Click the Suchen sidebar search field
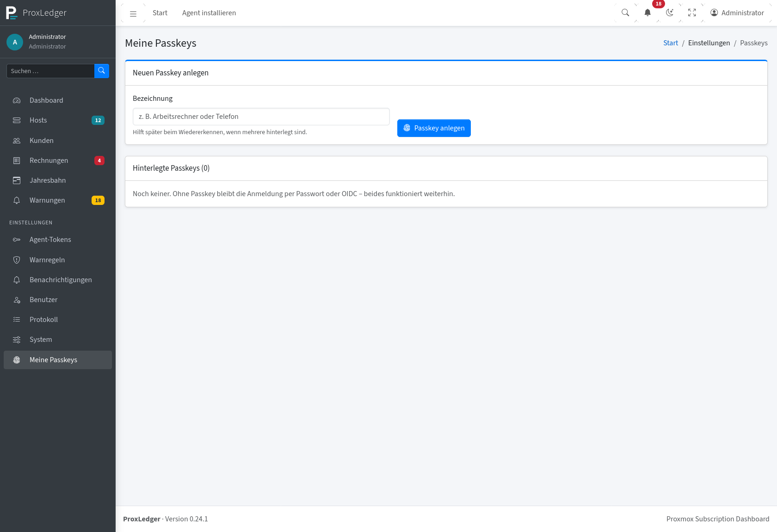 coord(50,71)
